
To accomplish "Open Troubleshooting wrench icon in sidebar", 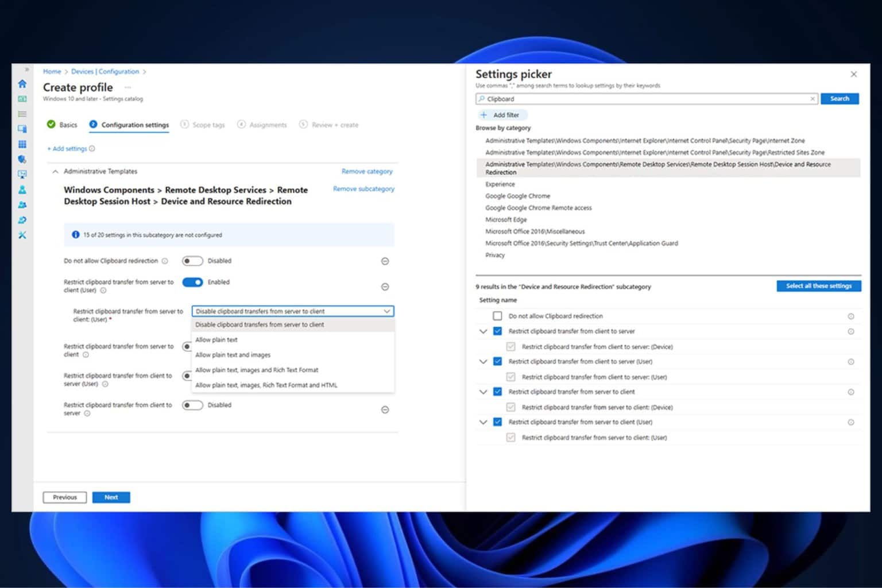I will point(22,235).
